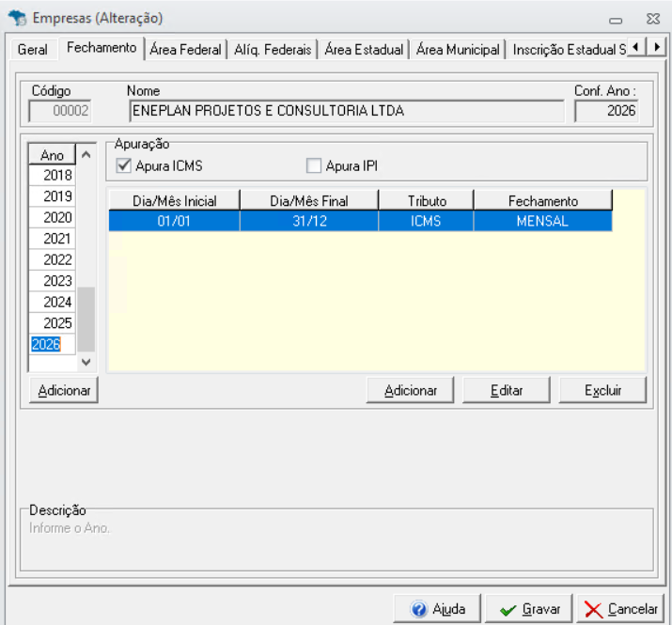Close the Empresas window
The height and width of the screenshot is (625, 672).
653,19
